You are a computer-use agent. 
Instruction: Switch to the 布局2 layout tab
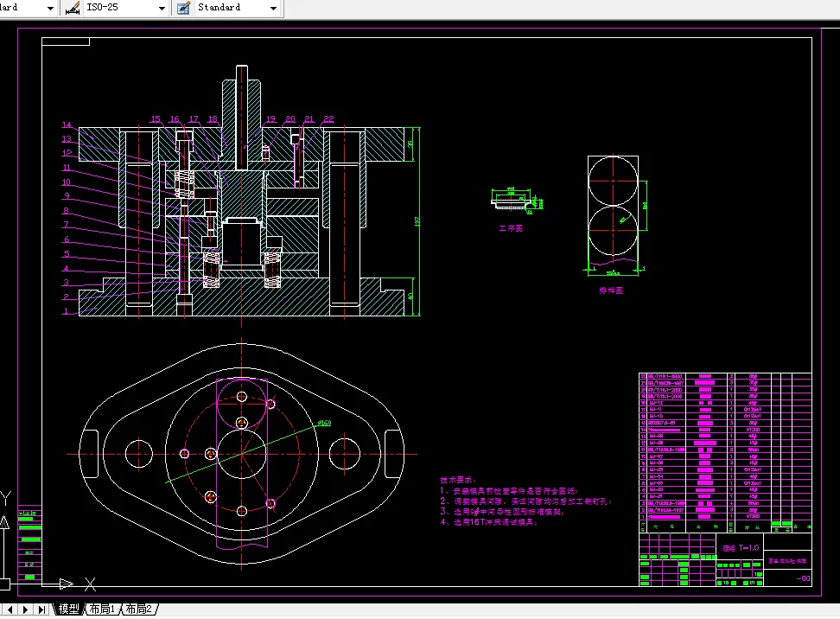click(x=139, y=609)
